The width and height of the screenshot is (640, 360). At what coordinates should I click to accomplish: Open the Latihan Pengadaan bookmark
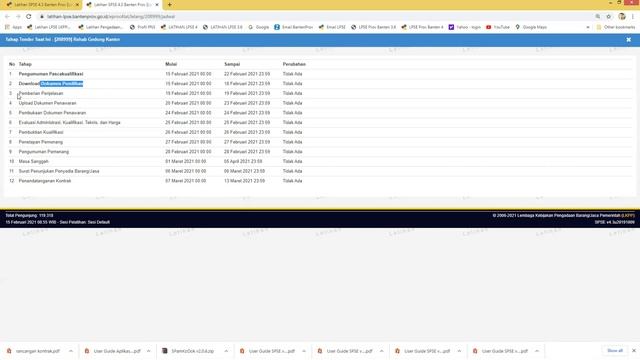click(x=100, y=27)
